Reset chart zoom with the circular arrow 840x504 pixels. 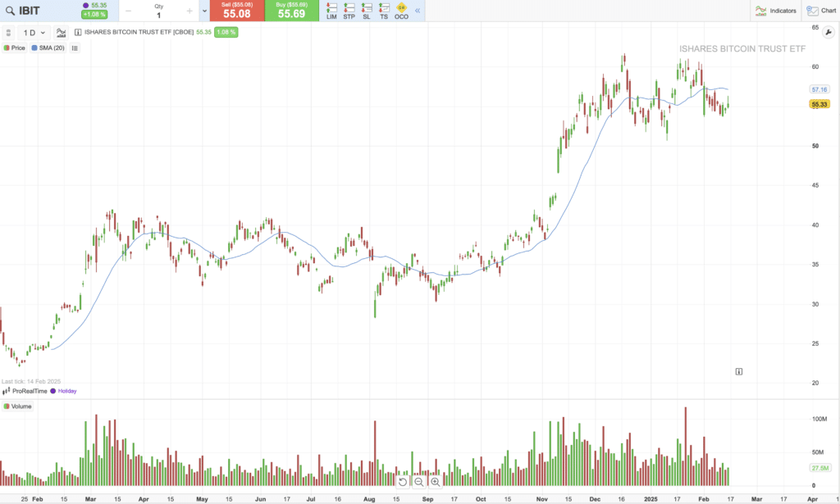coord(402,482)
